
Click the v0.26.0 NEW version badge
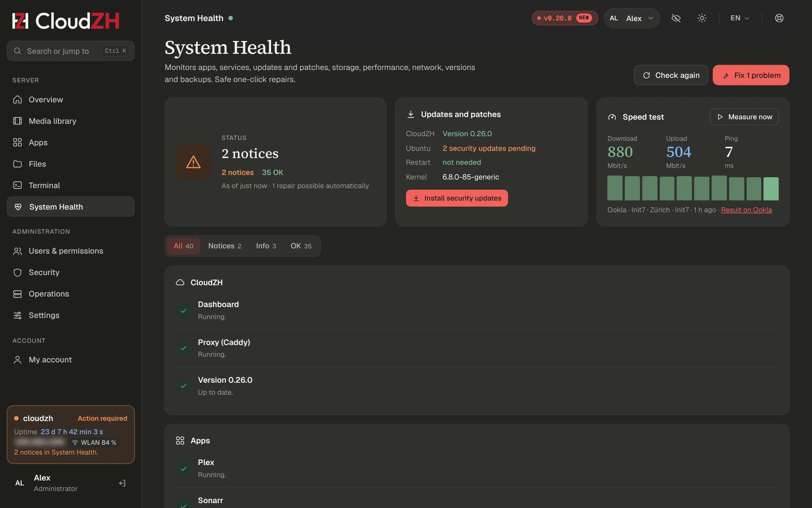(x=565, y=18)
